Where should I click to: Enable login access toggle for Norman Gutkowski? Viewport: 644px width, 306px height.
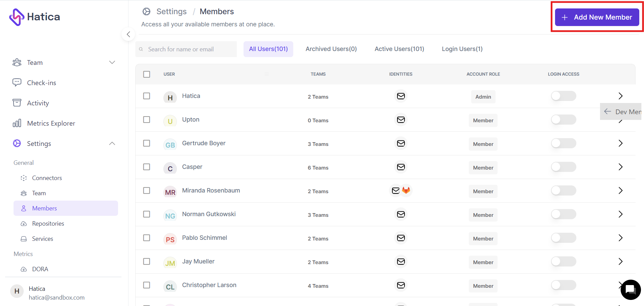(x=563, y=214)
